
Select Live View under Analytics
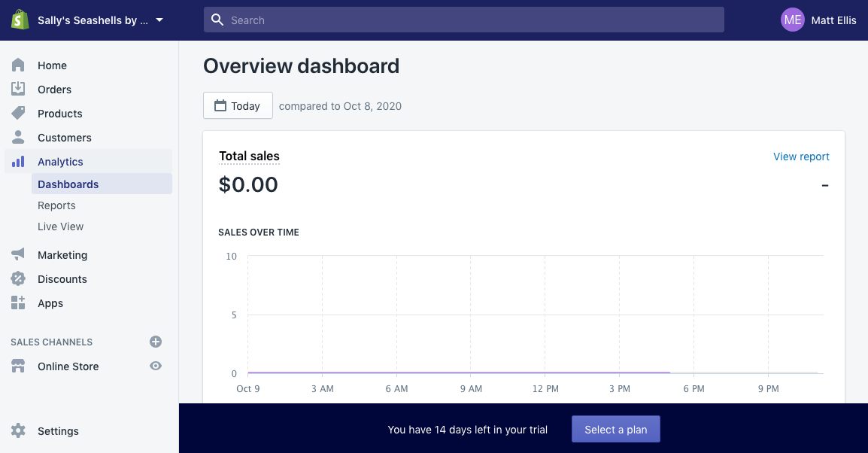(60, 226)
